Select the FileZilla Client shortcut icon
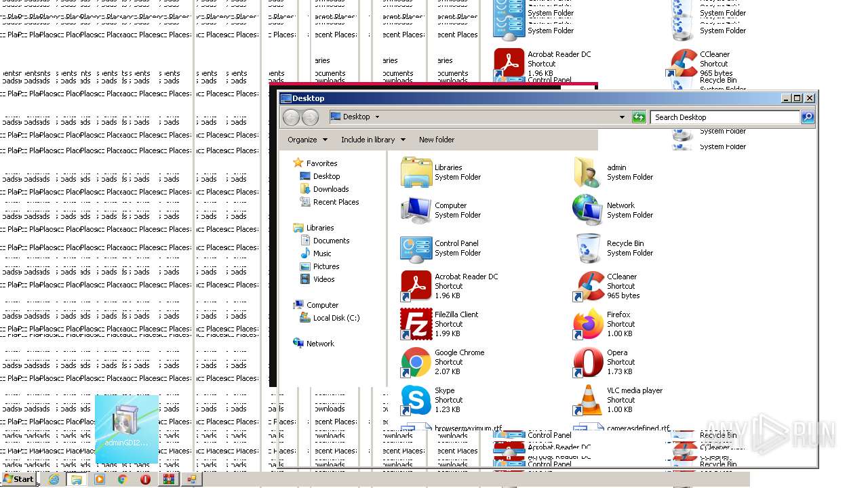Screen dimensions: 868x488 (416, 324)
